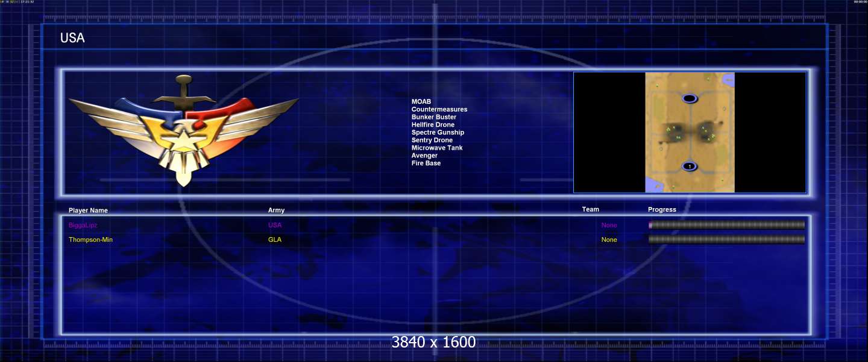Screen dimensions: 868x362
Task: Click the USA title at the top
Action: 72,38
